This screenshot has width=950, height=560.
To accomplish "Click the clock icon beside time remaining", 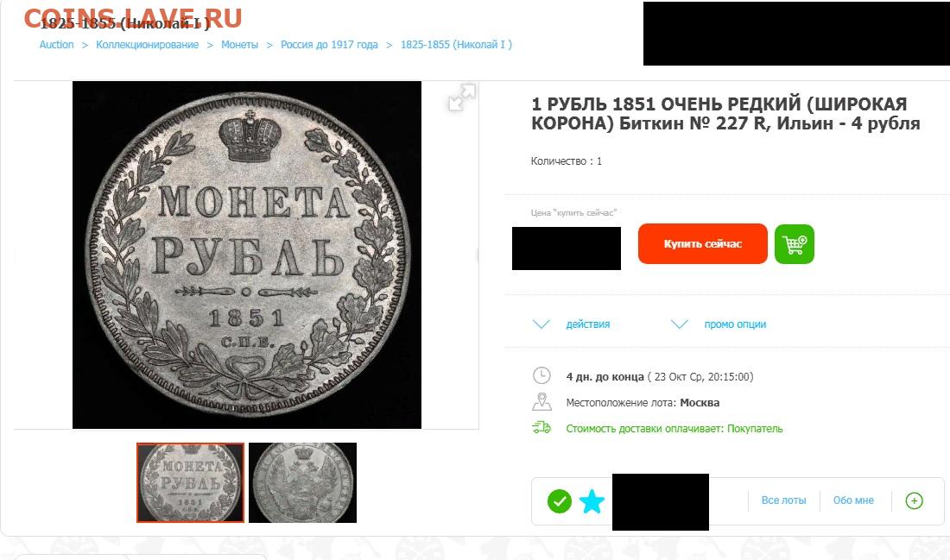I will tap(541, 376).
